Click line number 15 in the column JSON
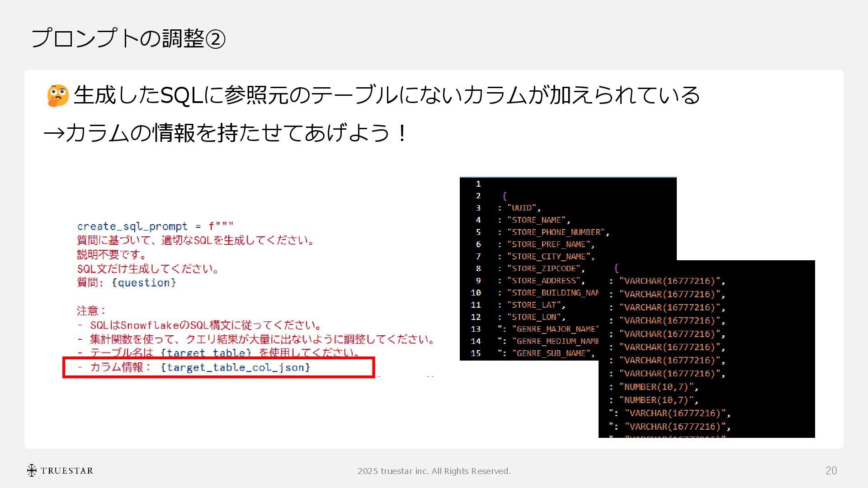 tap(476, 353)
